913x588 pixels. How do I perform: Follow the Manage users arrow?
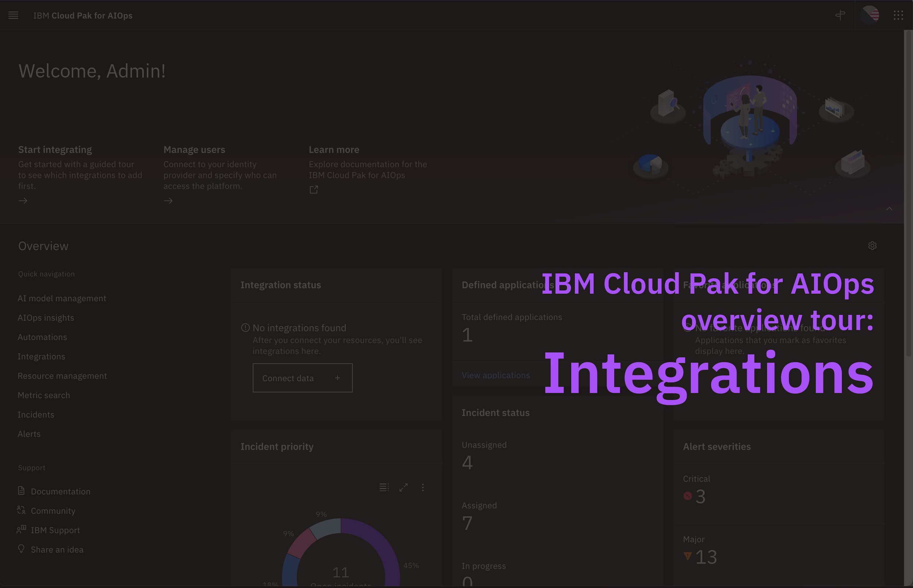point(168,201)
